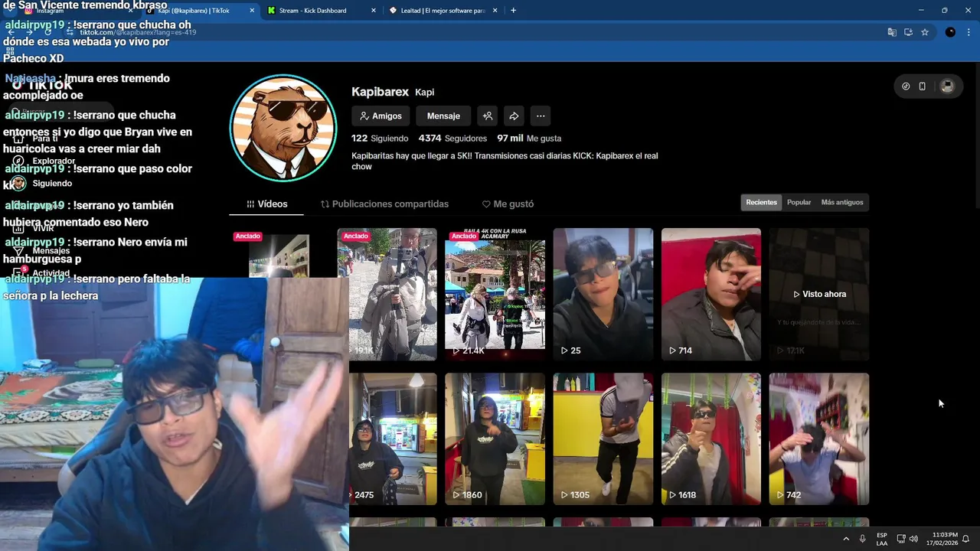Close the Lealtad browser tab
980x551 pixels.
click(495, 11)
